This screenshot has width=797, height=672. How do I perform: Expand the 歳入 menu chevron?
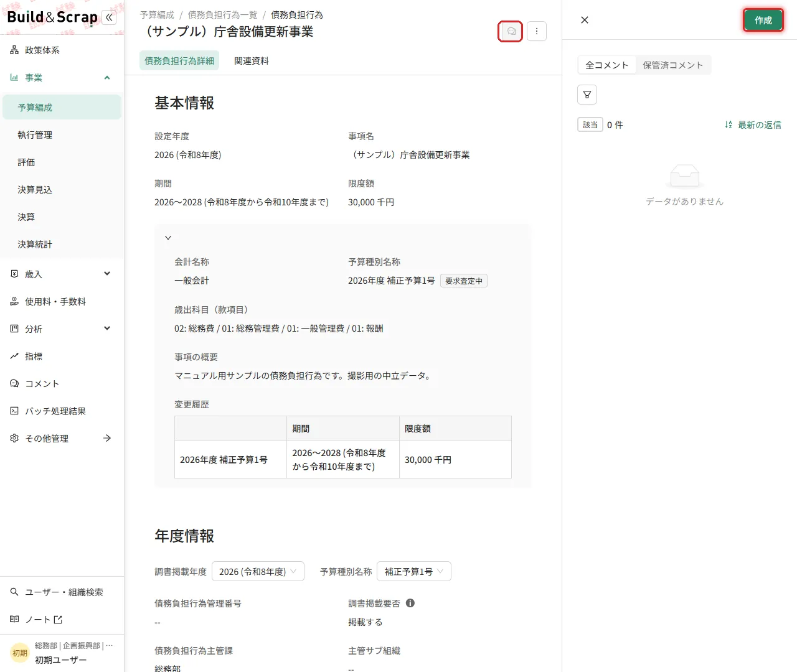click(x=107, y=274)
